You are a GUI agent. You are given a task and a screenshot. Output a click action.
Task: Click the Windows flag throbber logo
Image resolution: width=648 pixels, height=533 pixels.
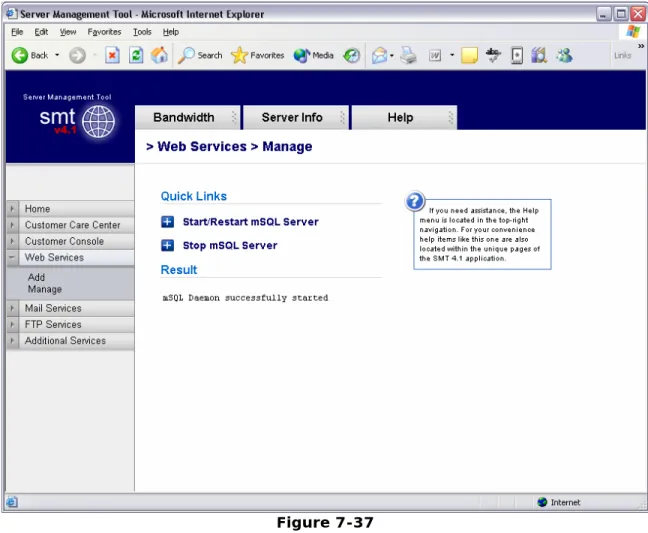tap(633, 31)
